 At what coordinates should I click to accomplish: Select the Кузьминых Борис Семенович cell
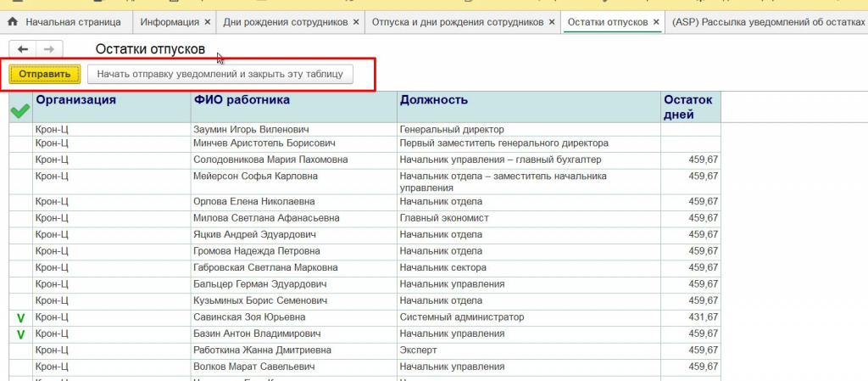point(294,301)
